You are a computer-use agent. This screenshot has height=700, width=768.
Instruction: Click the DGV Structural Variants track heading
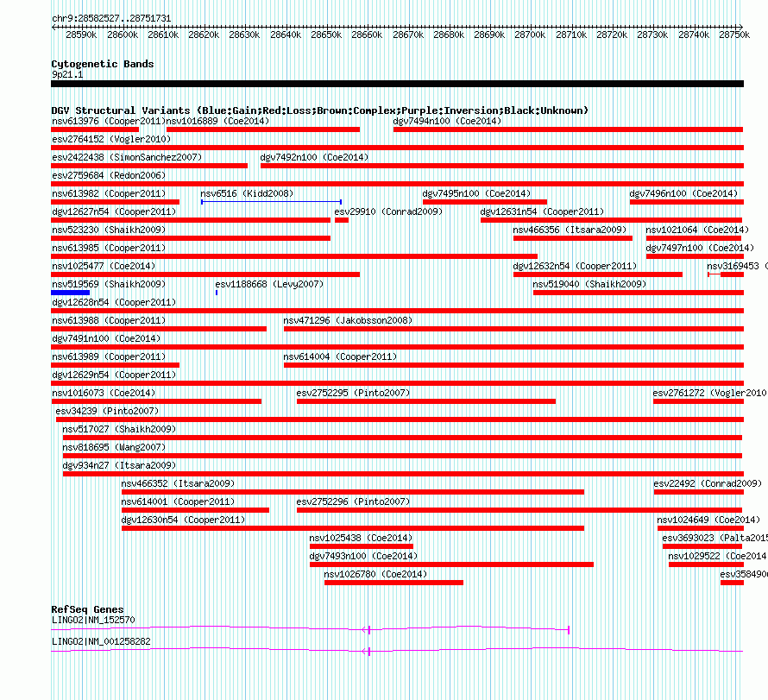pyautogui.click(x=320, y=110)
